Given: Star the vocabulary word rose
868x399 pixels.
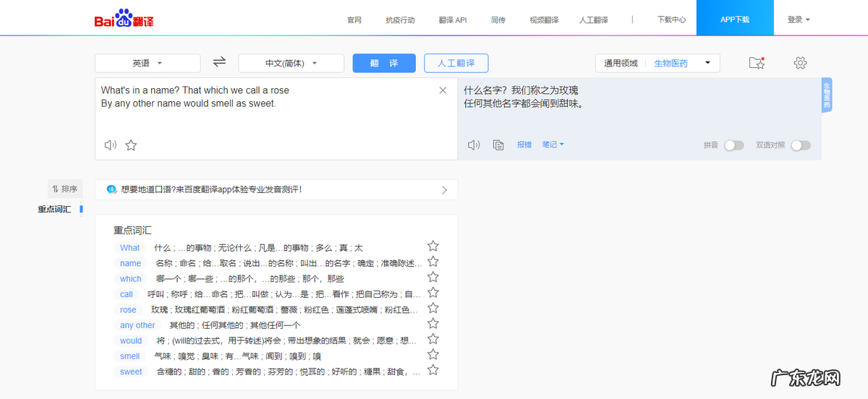Looking at the screenshot, I should (433, 308).
